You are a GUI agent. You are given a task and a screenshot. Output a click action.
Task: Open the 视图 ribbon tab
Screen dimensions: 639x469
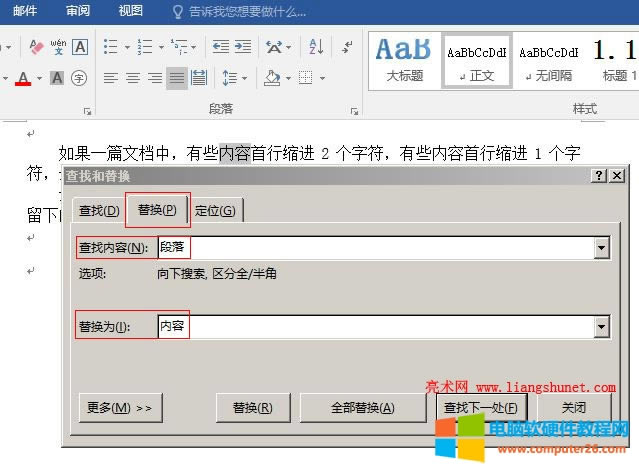[x=131, y=11]
